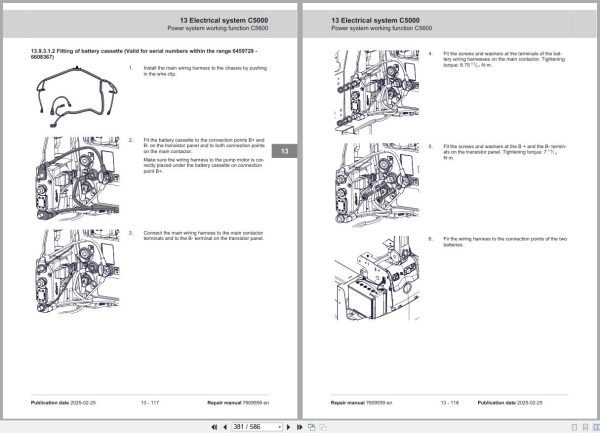Click the two batteries illustration for step 6
The image size is (600, 433).
click(377, 278)
